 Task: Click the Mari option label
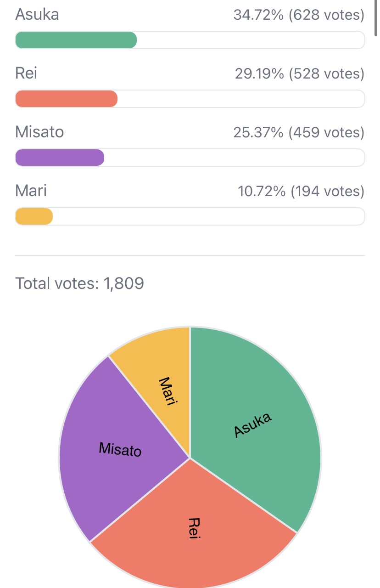[x=31, y=191]
